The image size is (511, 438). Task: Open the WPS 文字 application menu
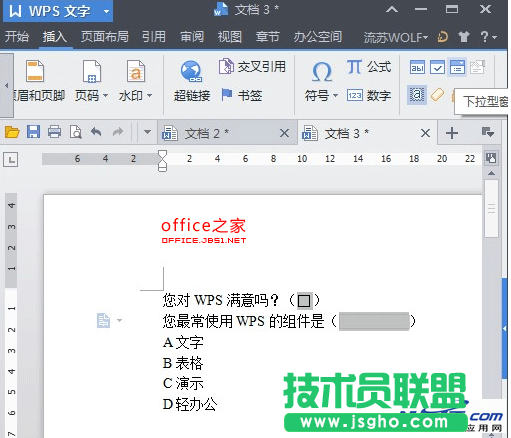click(x=58, y=11)
